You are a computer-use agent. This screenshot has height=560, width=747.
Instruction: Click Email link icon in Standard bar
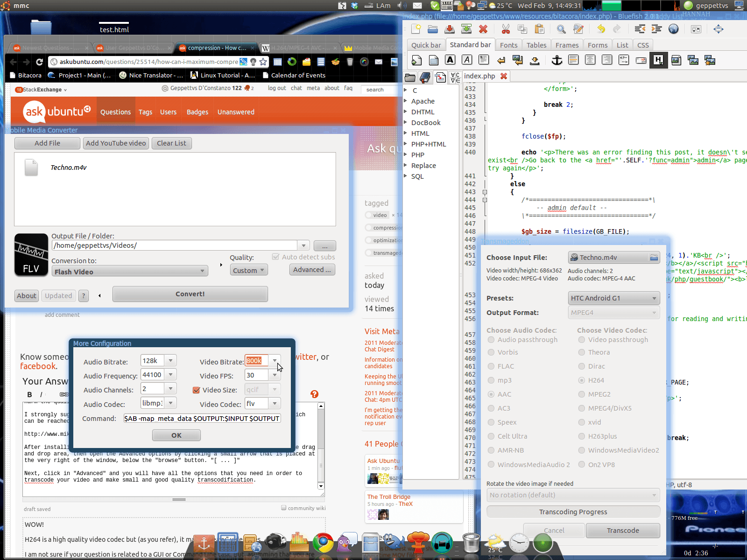(x=641, y=60)
